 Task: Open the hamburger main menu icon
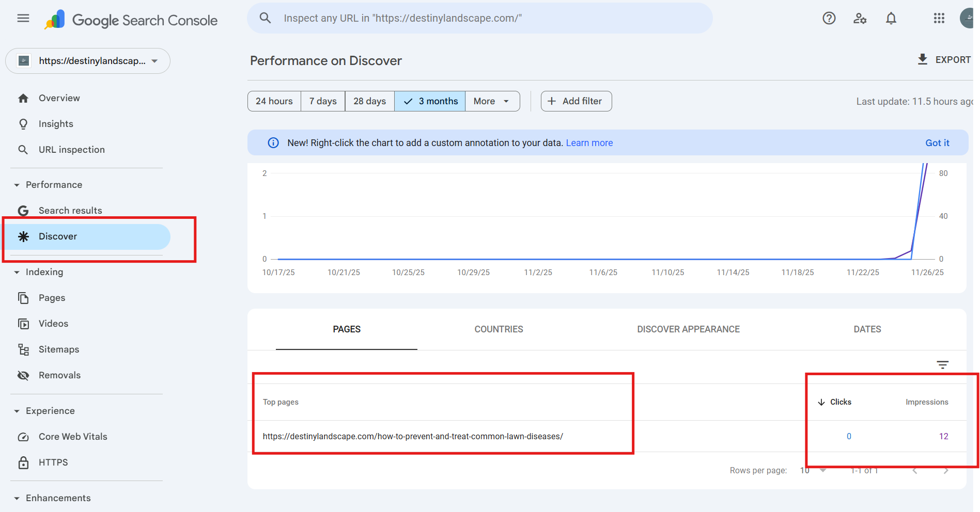tap(23, 19)
